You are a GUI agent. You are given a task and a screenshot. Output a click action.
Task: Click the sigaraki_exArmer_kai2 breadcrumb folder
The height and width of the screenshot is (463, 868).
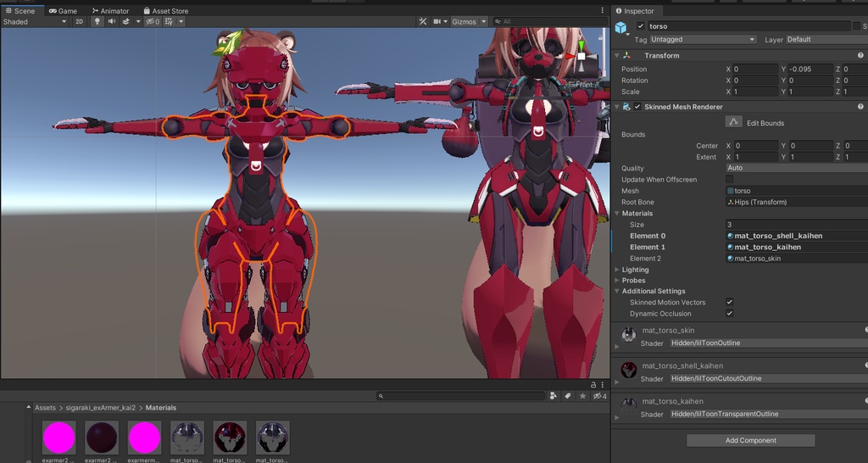click(99, 408)
